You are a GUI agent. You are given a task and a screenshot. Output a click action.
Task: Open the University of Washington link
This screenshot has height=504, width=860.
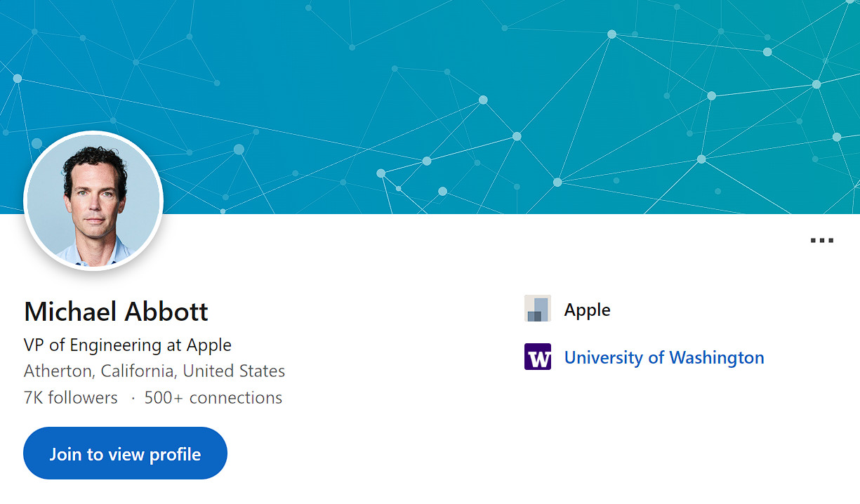pyautogui.click(x=663, y=357)
